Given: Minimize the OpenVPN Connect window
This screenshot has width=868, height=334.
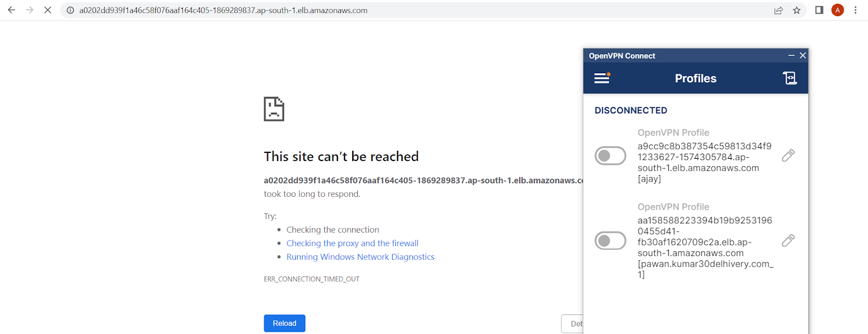Looking at the screenshot, I should [x=792, y=55].
